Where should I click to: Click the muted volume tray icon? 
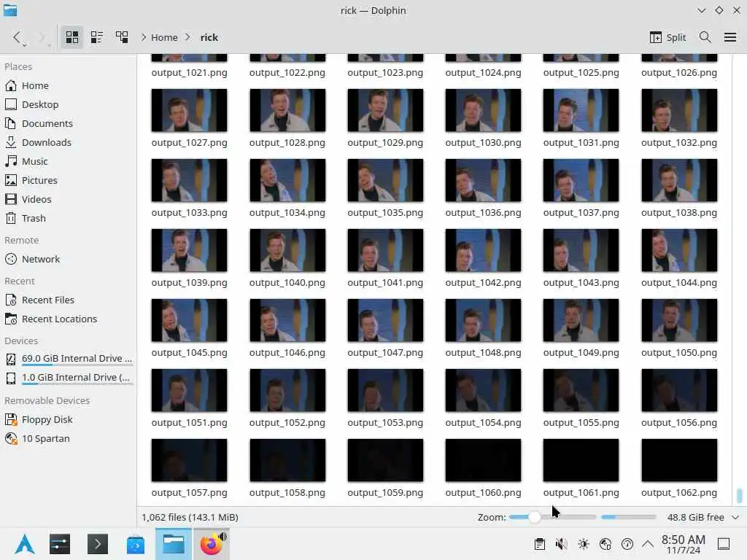562,544
